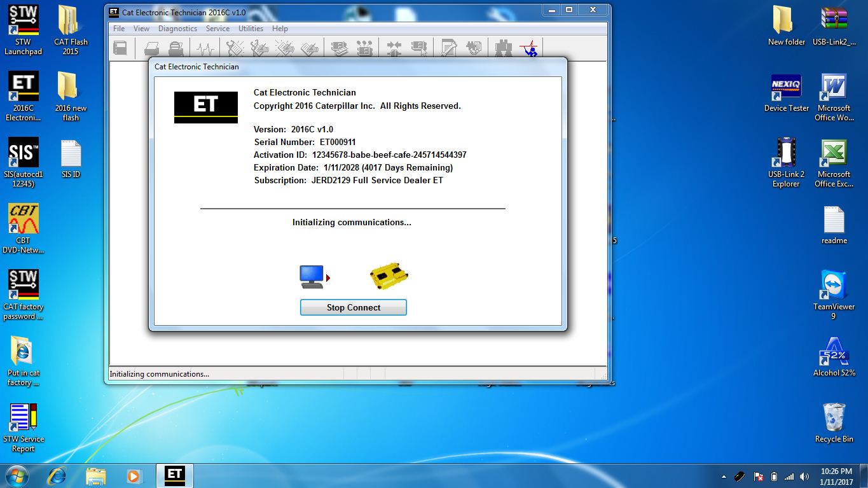The width and height of the screenshot is (868, 488).
Task: Select the SIS ID text file
Action: coord(71,158)
